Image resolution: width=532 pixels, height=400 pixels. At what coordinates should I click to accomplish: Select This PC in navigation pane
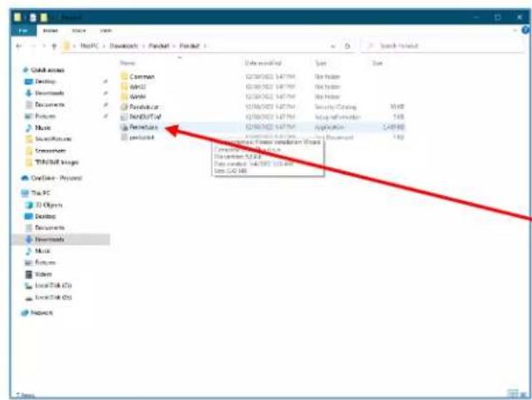36,193
